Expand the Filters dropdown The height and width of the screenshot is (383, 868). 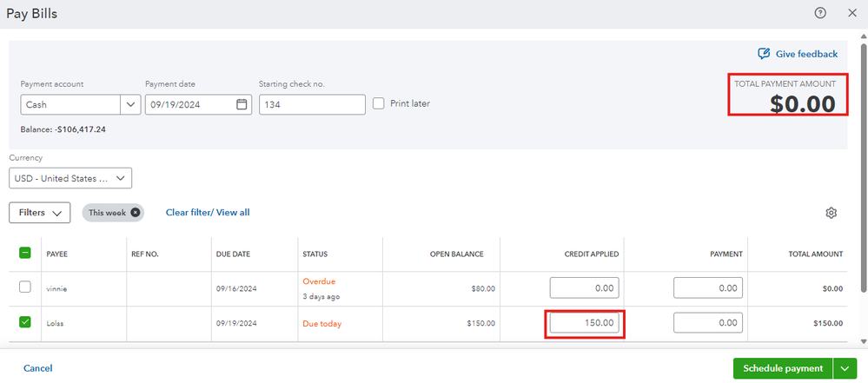click(40, 213)
